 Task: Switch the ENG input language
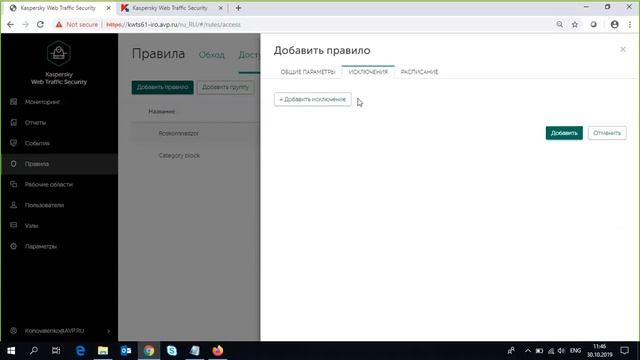(576, 351)
